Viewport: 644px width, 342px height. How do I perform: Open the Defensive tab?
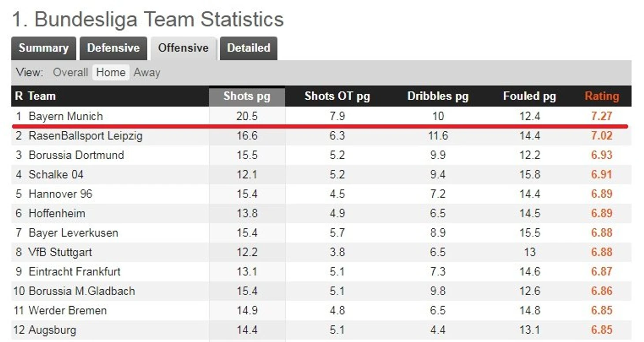113,48
